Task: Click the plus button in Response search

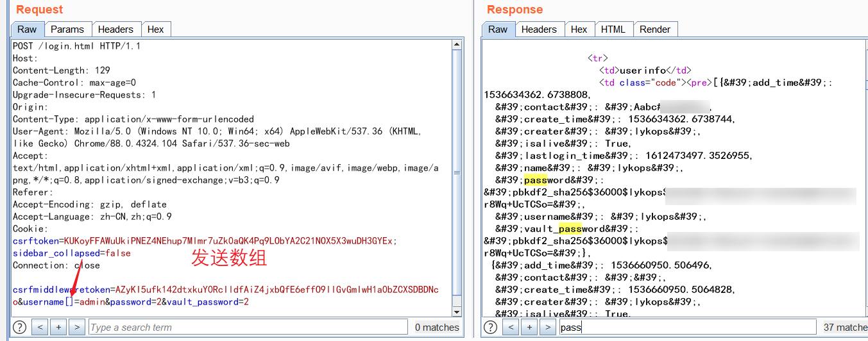Action: pyautogui.click(x=529, y=328)
